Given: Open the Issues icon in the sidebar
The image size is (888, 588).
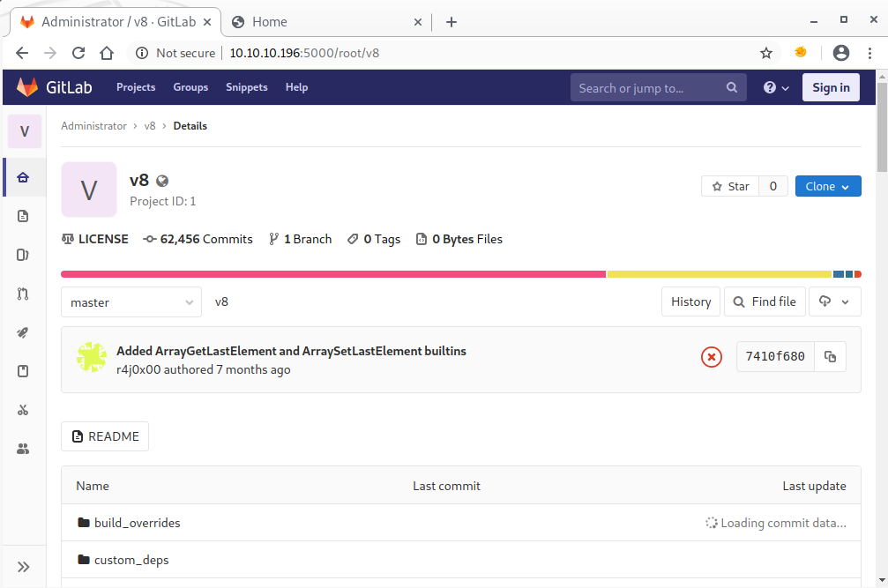Looking at the screenshot, I should (23, 255).
